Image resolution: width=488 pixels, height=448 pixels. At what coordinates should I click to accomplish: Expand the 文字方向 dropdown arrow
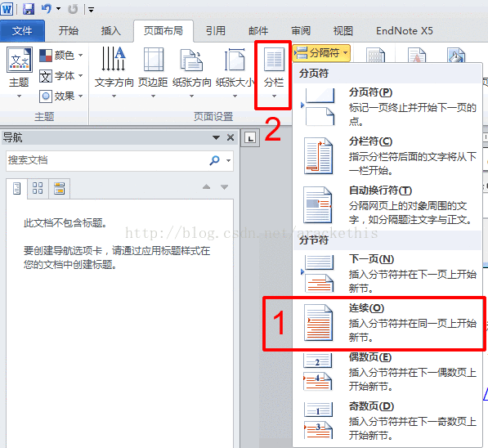(114, 96)
